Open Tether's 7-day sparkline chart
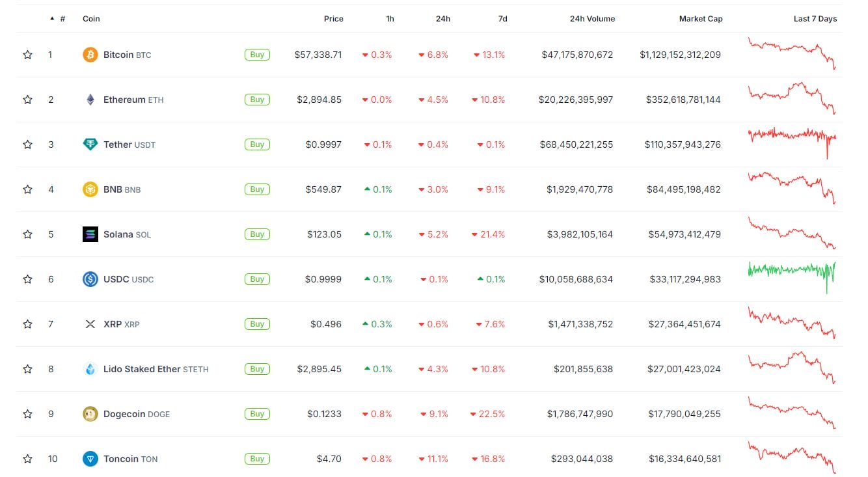 coord(793,143)
